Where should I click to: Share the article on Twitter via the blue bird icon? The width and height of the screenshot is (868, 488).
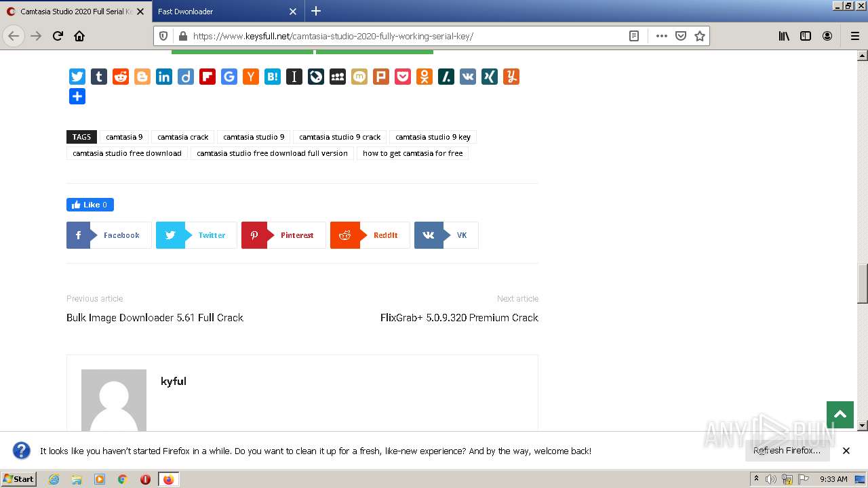[77, 77]
